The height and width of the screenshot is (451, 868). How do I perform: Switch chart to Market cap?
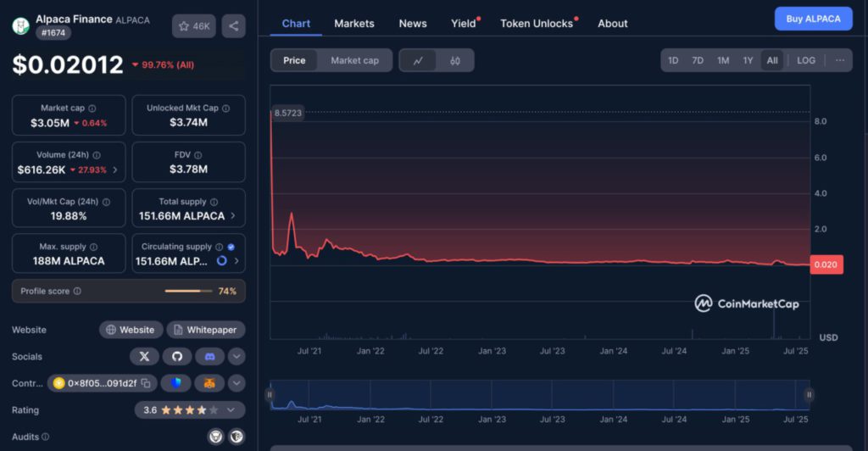(354, 60)
